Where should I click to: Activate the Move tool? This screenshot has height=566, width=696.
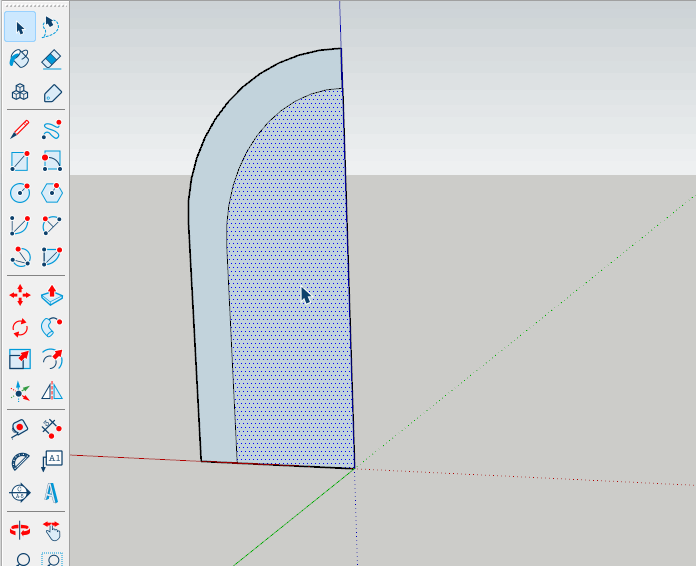coord(20,295)
